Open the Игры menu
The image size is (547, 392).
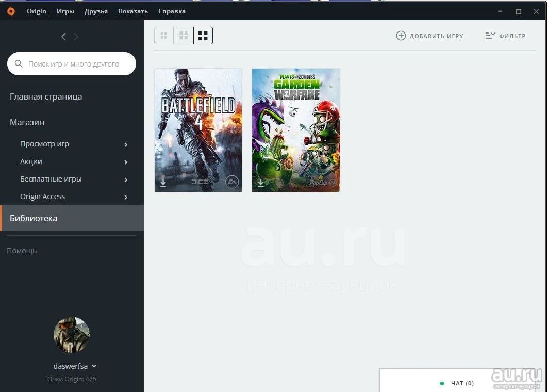[x=65, y=11]
